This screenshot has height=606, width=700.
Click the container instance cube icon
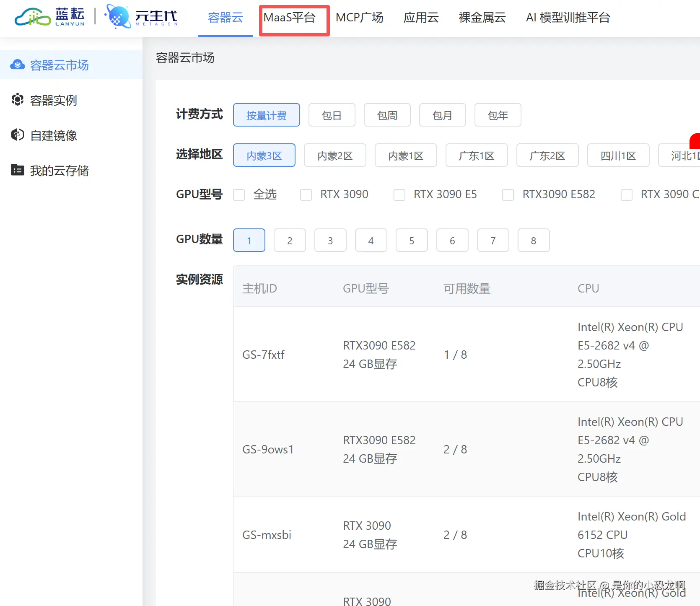[18, 100]
